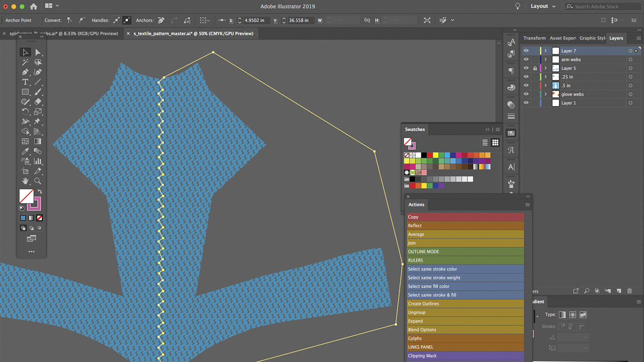Select the Zoom tool
Screen dimensions: 644x362
pyautogui.click(x=38, y=181)
